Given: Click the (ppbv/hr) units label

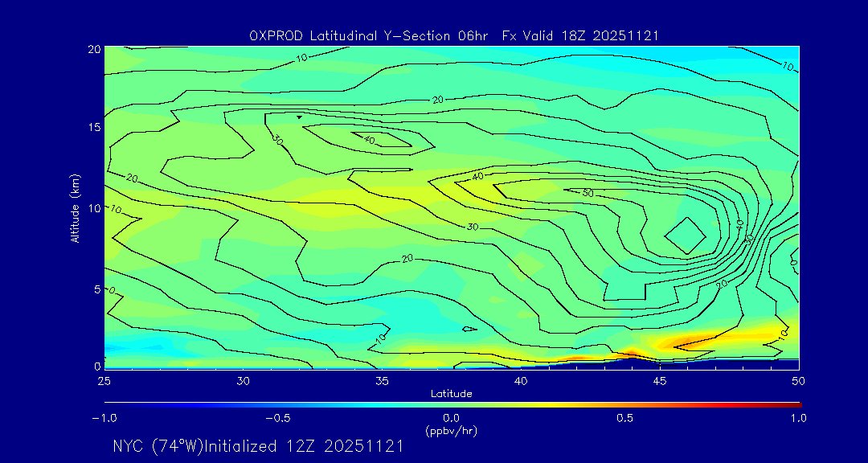Looking at the screenshot, I should (x=451, y=430).
